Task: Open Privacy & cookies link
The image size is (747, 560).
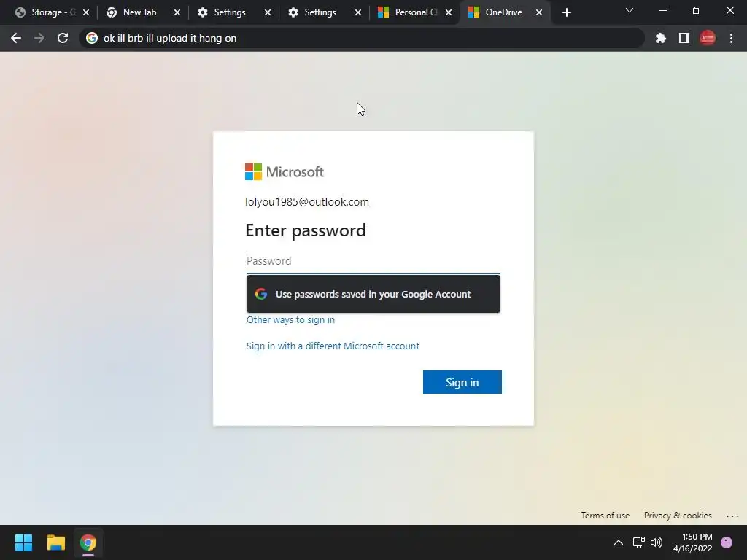Action: pos(678,516)
